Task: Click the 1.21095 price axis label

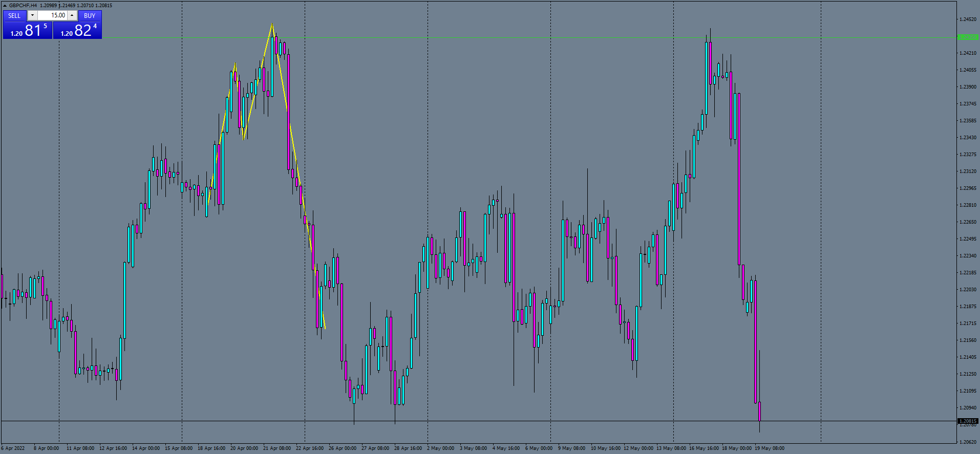Action: click(968, 391)
